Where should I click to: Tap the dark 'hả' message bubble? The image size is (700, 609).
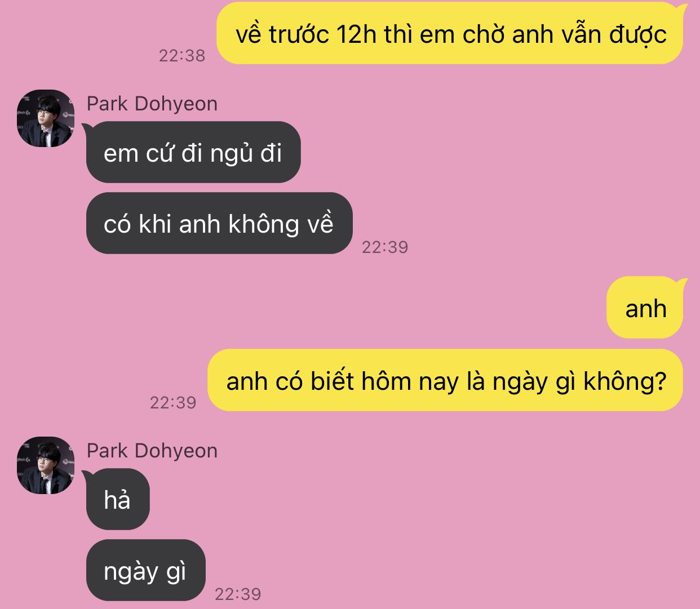coord(118,499)
